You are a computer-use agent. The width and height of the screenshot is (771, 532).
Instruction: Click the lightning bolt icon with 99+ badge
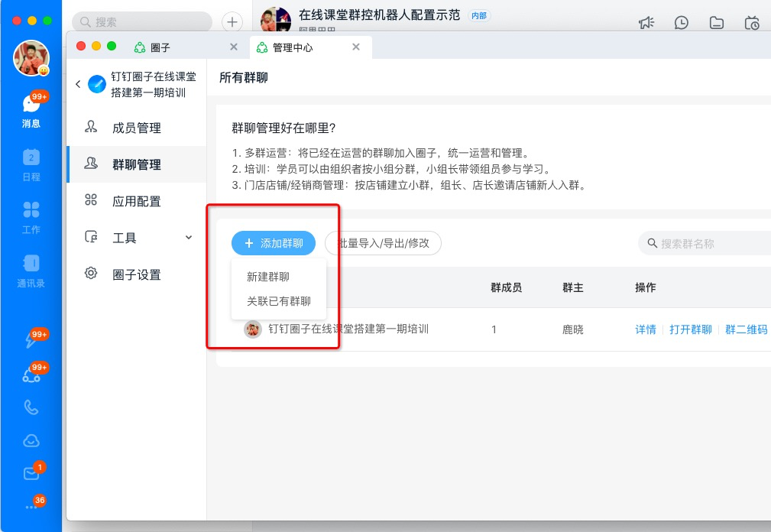(31, 339)
